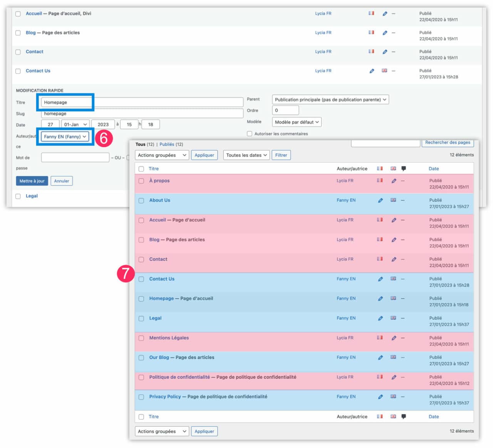This screenshot has height=448, width=493.
Task: Enable the "Autoriser les commentaires" checkbox
Action: 250,133
